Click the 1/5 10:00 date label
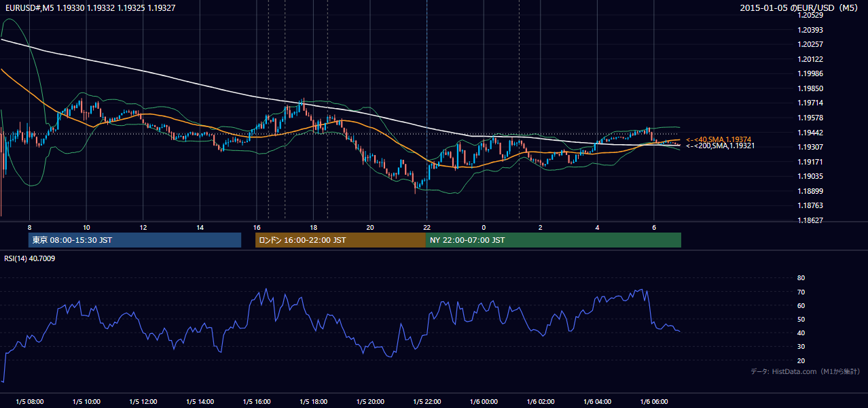This screenshot has height=408, width=868. (86, 401)
